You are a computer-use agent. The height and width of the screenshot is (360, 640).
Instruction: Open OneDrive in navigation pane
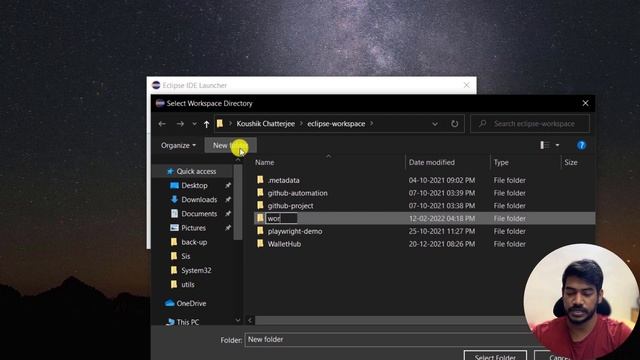point(191,303)
